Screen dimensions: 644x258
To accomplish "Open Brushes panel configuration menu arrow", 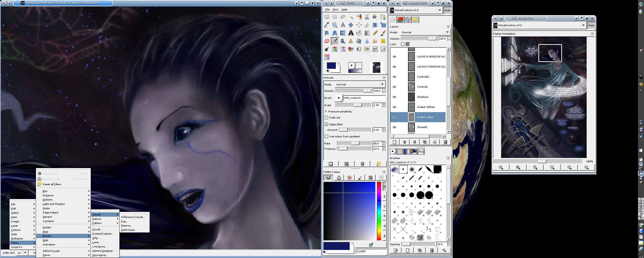I will (448, 158).
